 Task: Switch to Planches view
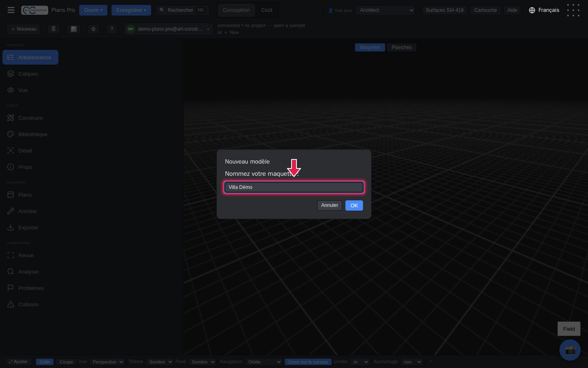point(402,47)
